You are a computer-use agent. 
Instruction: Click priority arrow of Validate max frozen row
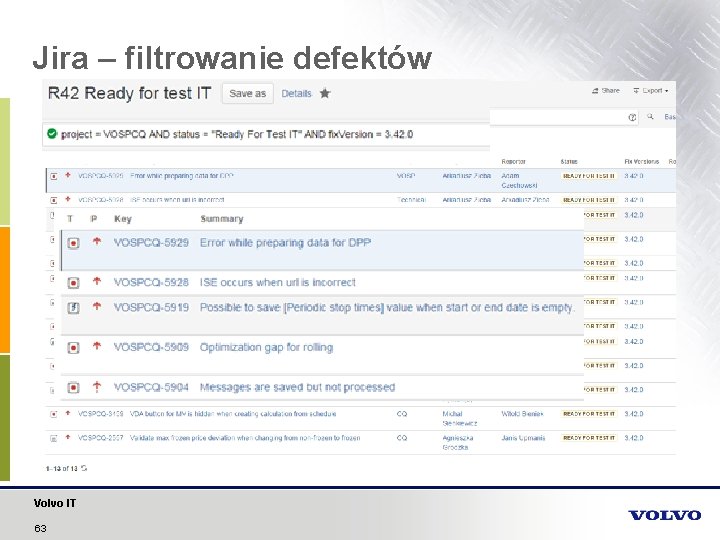click(68, 438)
